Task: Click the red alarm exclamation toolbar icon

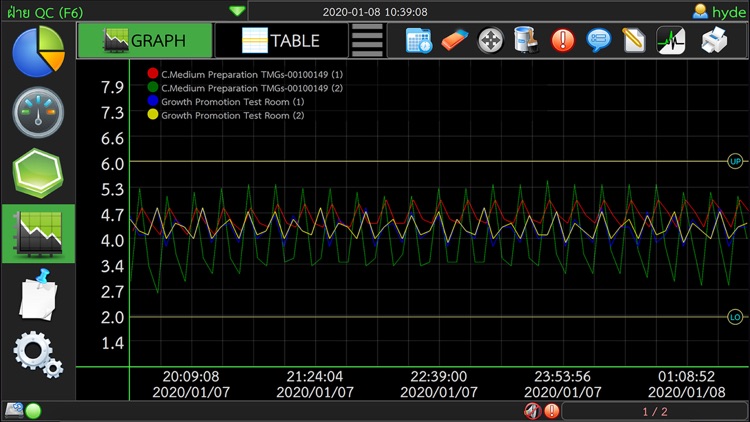Action: [562, 40]
